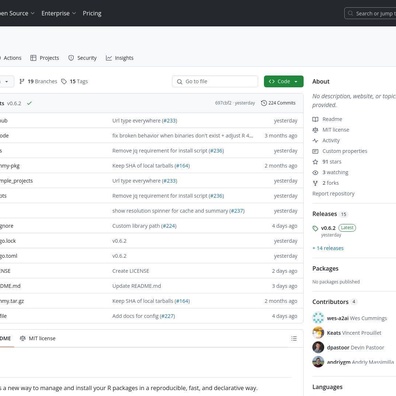The width and height of the screenshot is (396, 396).
Task: Open the Projects tab
Action: tap(44, 58)
